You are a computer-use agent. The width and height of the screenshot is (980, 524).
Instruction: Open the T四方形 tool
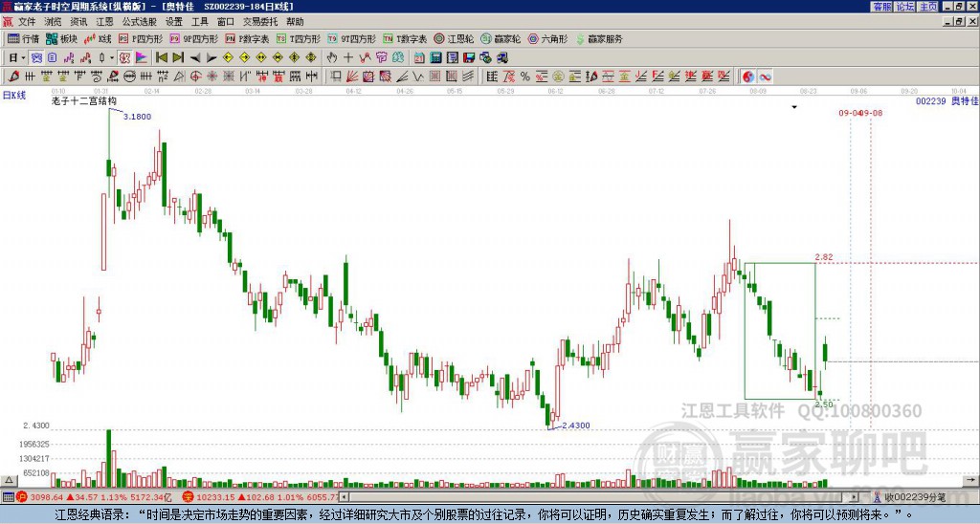click(x=299, y=38)
